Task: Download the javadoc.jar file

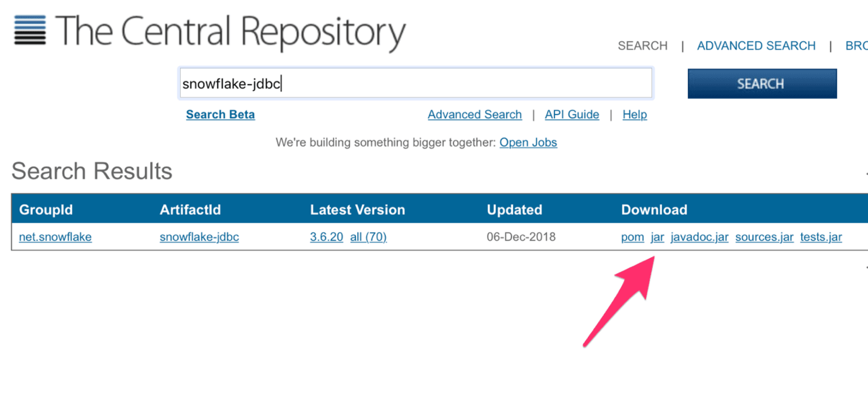Action: [x=700, y=237]
